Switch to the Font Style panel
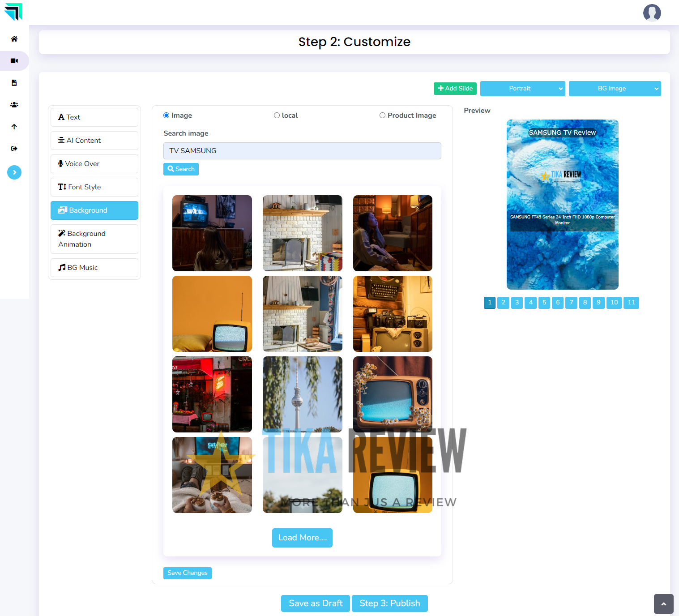 click(94, 187)
